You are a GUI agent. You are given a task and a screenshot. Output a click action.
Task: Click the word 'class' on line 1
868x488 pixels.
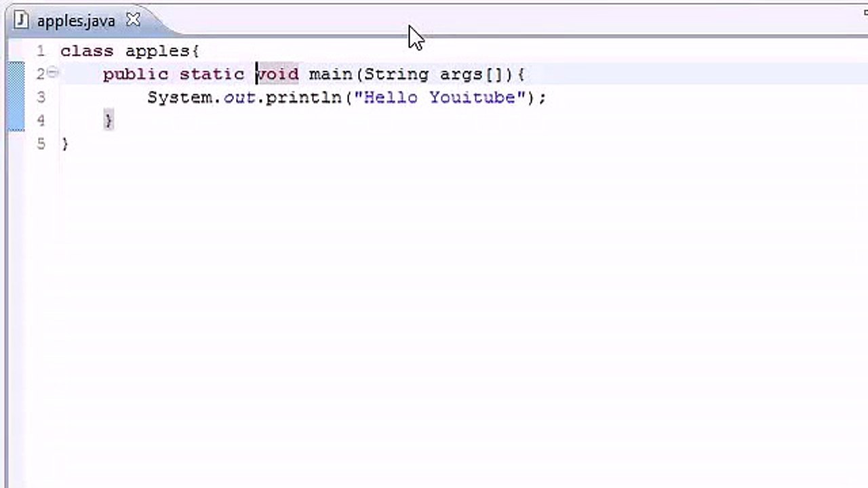(x=87, y=52)
